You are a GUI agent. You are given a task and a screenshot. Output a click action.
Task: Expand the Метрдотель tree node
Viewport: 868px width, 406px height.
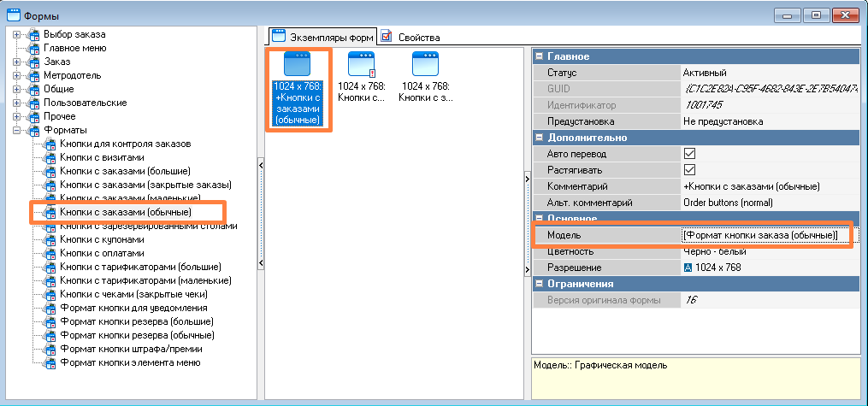pyautogui.click(x=18, y=75)
